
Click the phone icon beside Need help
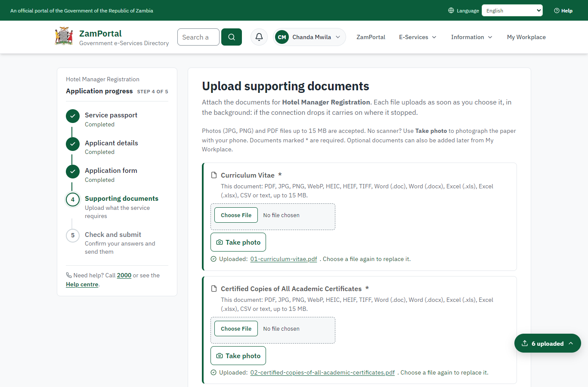pyautogui.click(x=69, y=275)
